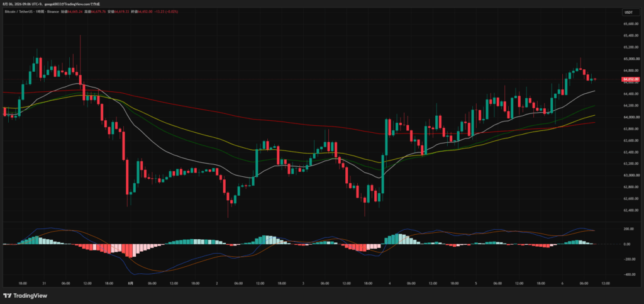Click the -13.23 (-0.02%) change value
The width and height of the screenshot is (644, 304).
point(165,12)
